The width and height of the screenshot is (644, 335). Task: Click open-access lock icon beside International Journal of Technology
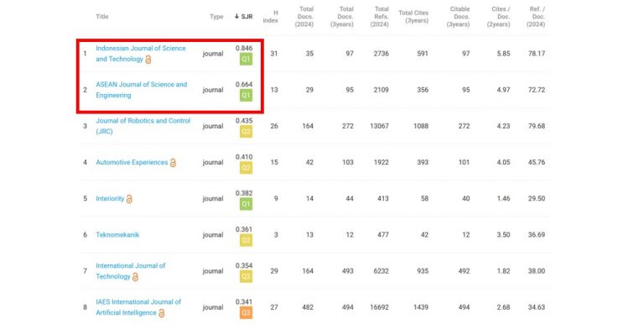(x=135, y=277)
